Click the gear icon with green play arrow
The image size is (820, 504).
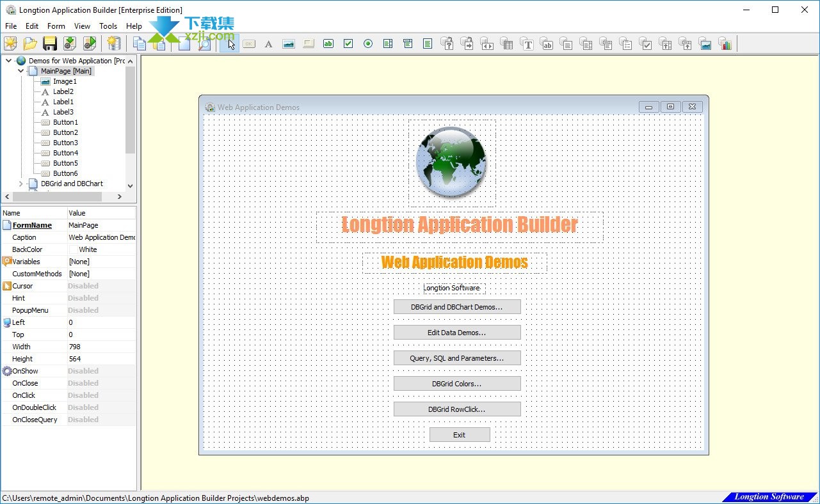pyautogui.click(x=90, y=43)
